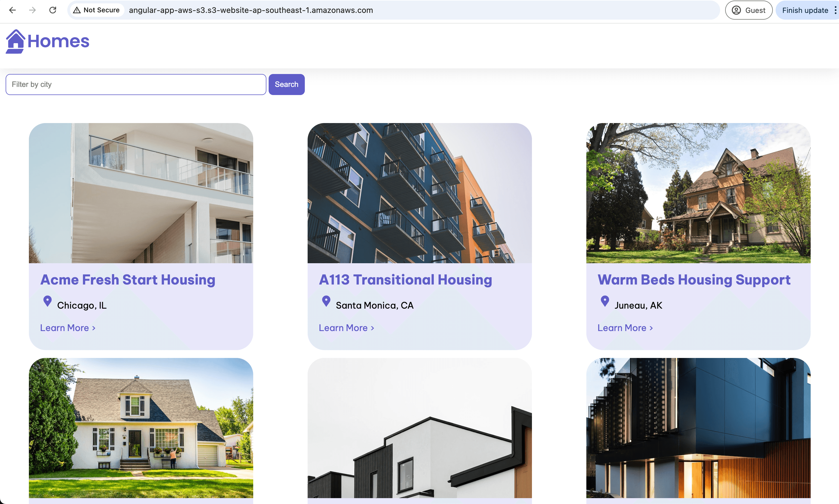The image size is (839, 504).
Task: Open the Warm Beds Housing Support photo
Action: [699, 193]
